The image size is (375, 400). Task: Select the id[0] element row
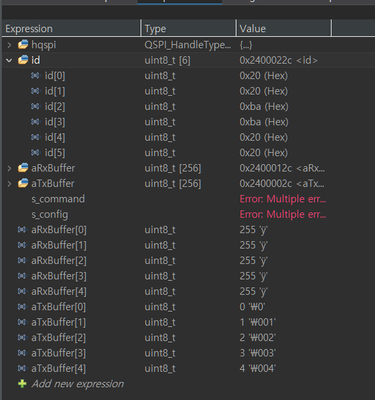[x=188, y=76]
